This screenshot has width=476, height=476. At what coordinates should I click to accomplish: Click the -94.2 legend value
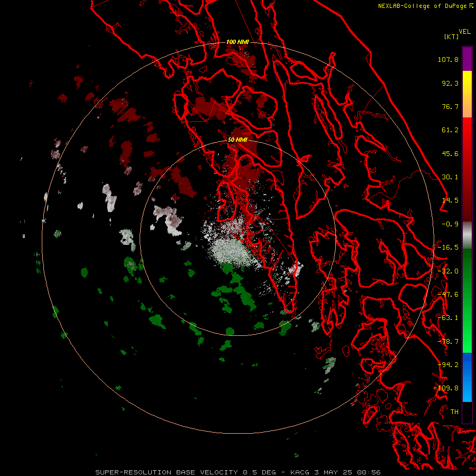448,365
